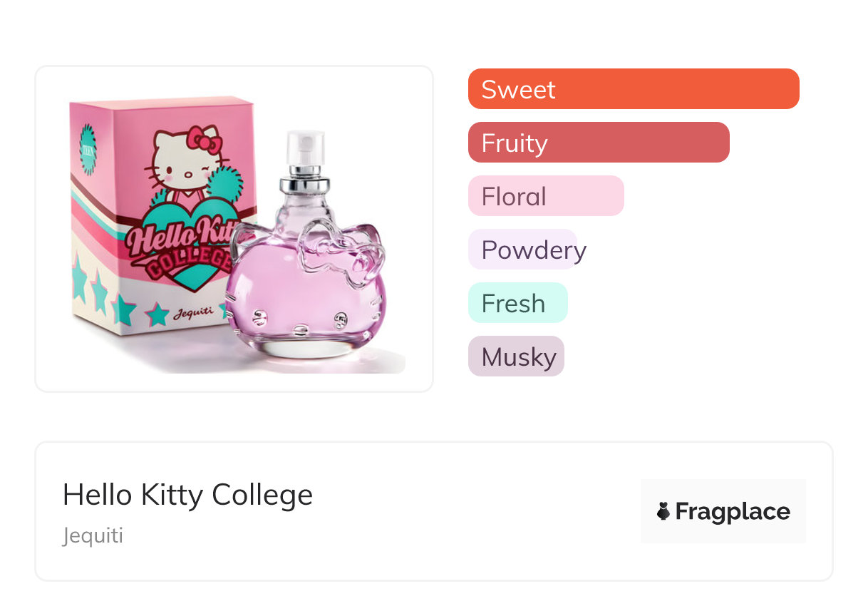Screen dimensions: 868x616
Task: Select the Sweet accord bar
Action: point(633,89)
